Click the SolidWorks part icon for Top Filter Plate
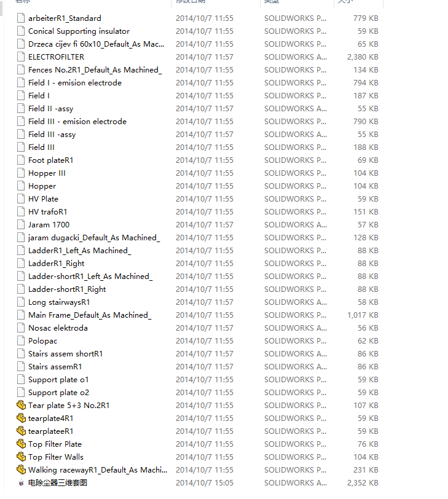Screen dimensions: 448x499 click(x=21, y=444)
